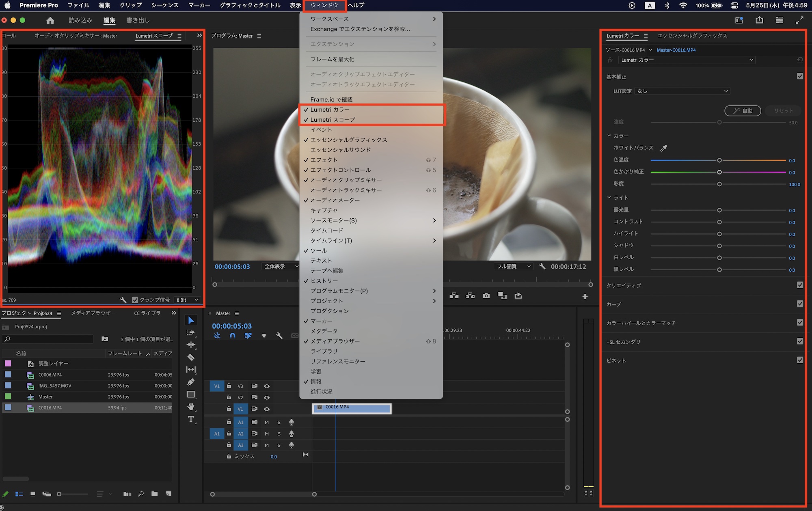The image size is (812, 511).
Task: Capture a frame with the camera export icon
Action: [486, 296]
